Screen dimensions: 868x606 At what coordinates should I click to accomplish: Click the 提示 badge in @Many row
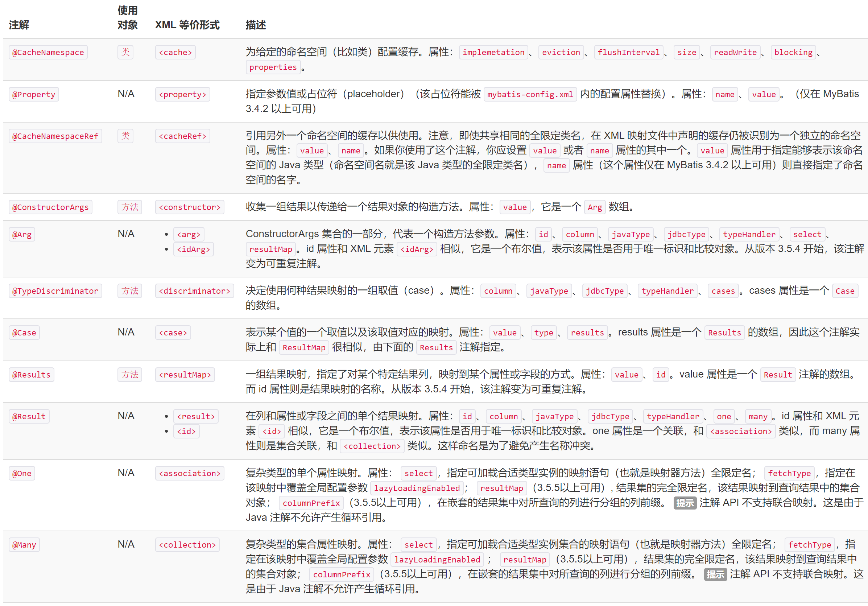715,574
